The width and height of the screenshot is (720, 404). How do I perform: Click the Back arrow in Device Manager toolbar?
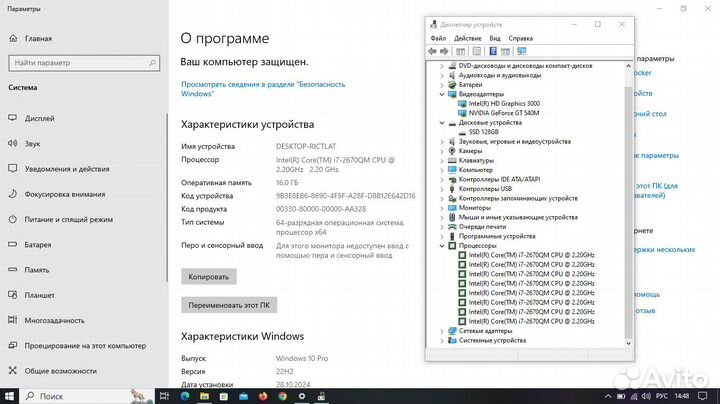(432, 51)
